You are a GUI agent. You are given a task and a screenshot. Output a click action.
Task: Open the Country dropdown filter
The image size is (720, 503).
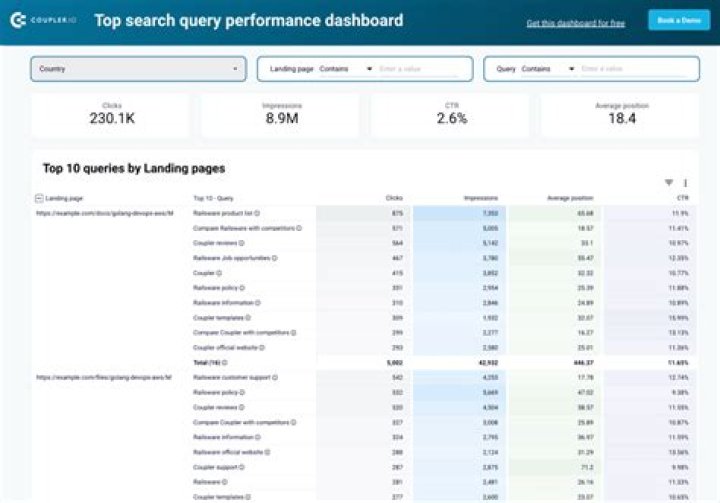click(139, 69)
